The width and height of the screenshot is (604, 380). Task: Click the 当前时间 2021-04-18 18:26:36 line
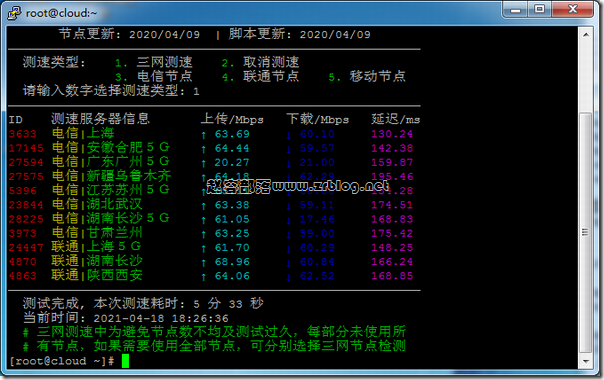click(x=126, y=318)
